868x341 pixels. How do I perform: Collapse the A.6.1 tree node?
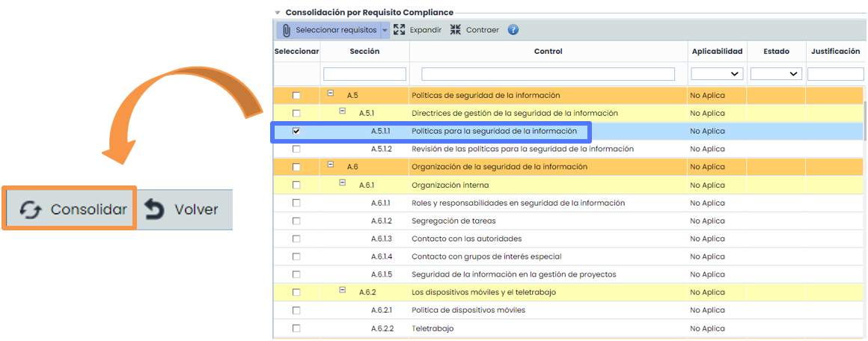(x=342, y=182)
